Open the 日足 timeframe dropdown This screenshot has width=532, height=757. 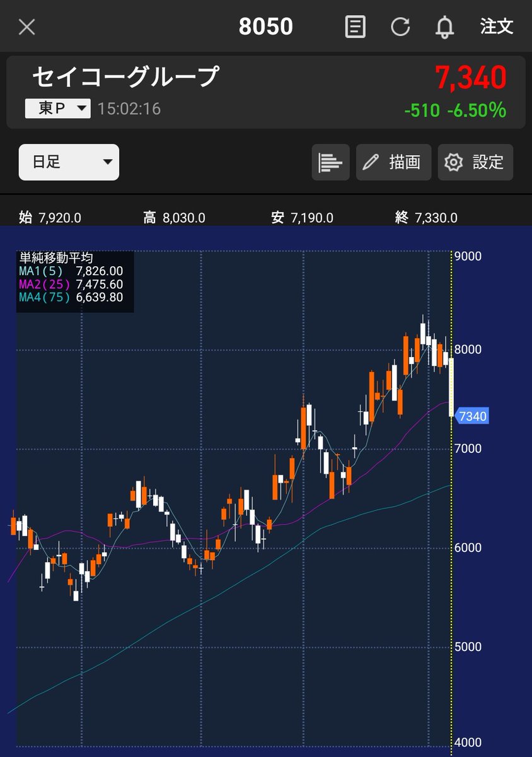pyautogui.click(x=69, y=162)
